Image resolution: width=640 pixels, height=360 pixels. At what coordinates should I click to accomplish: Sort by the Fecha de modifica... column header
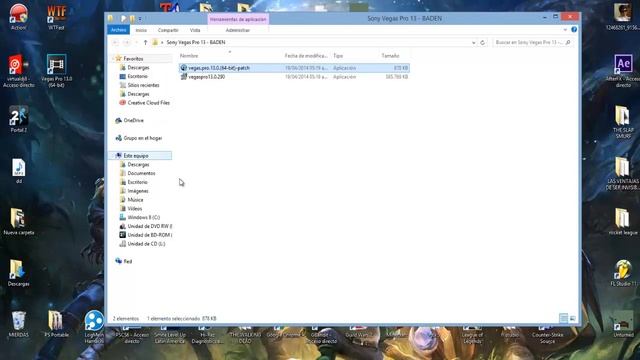(307, 56)
